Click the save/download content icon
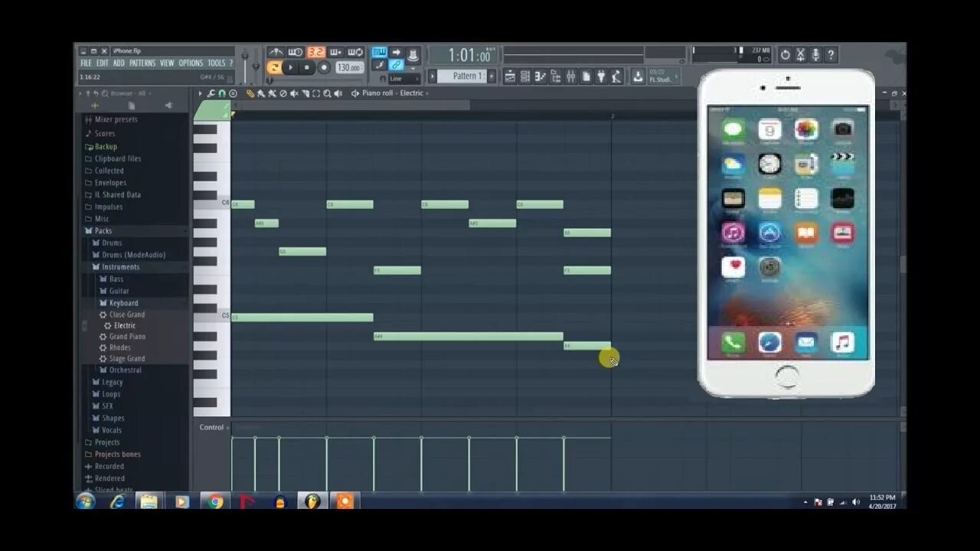Screen dimensions: 980x551 point(638,76)
